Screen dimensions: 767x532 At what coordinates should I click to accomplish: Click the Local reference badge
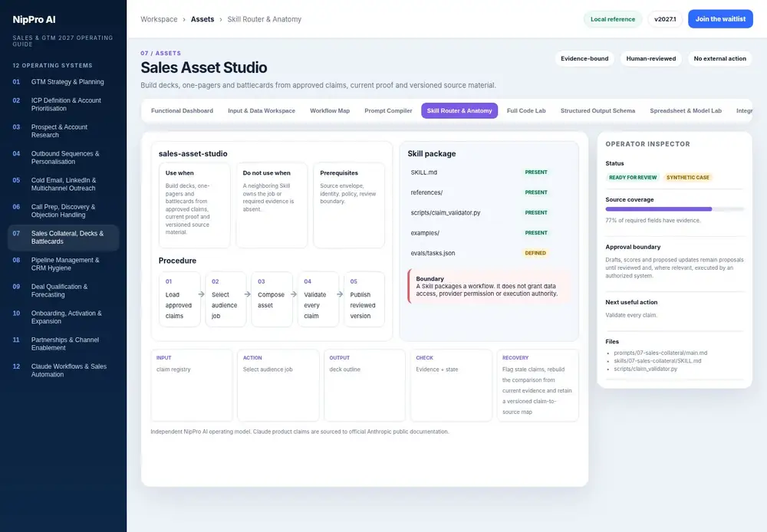[x=612, y=19]
